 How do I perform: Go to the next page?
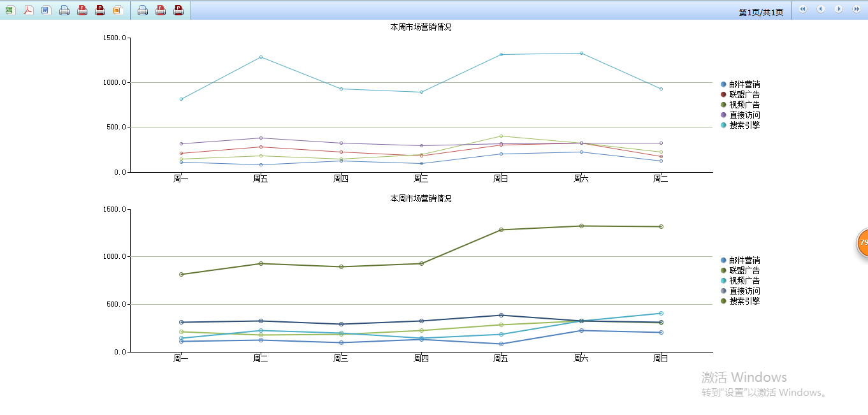pyautogui.click(x=839, y=9)
